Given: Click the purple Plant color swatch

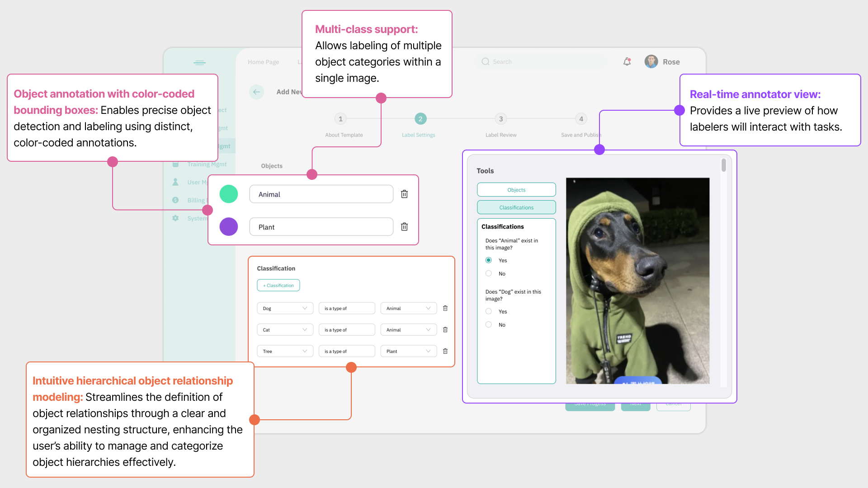Looking at the screenshot, I should 229,227.
